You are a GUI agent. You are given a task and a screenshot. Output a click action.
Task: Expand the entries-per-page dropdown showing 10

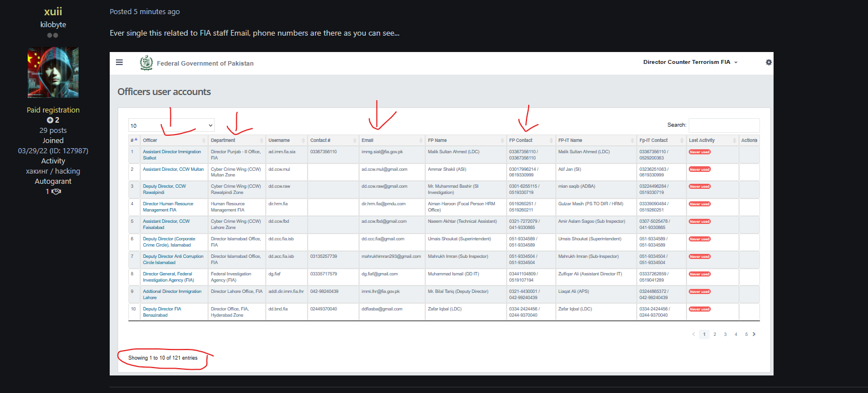[171, 126]
